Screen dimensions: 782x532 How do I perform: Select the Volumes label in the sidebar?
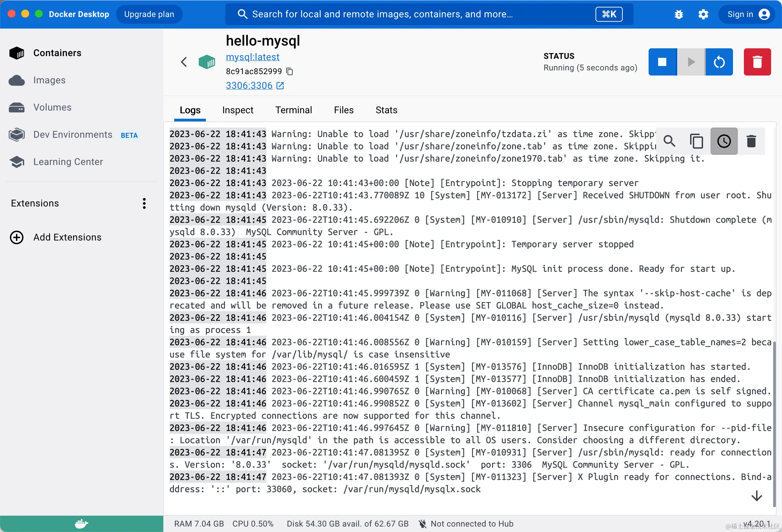click(52, 107)
